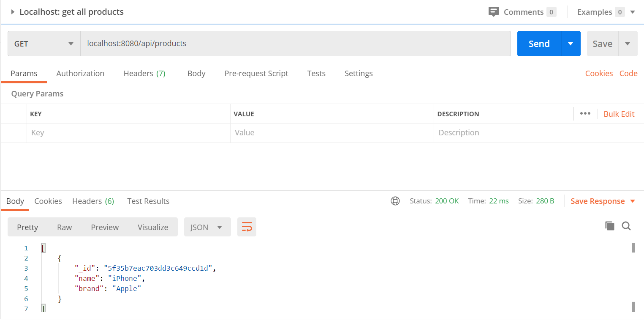Image resolution: width=644 pixels, height=321 pixels.
Task: Click the globe network information icon
Action: click(x=395, y=201)
